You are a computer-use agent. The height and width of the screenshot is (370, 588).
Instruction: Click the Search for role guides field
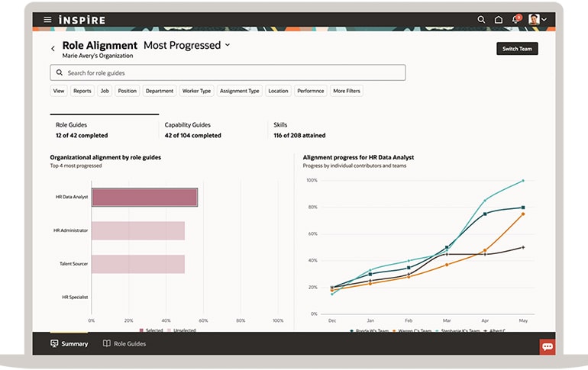coord(228,73)
